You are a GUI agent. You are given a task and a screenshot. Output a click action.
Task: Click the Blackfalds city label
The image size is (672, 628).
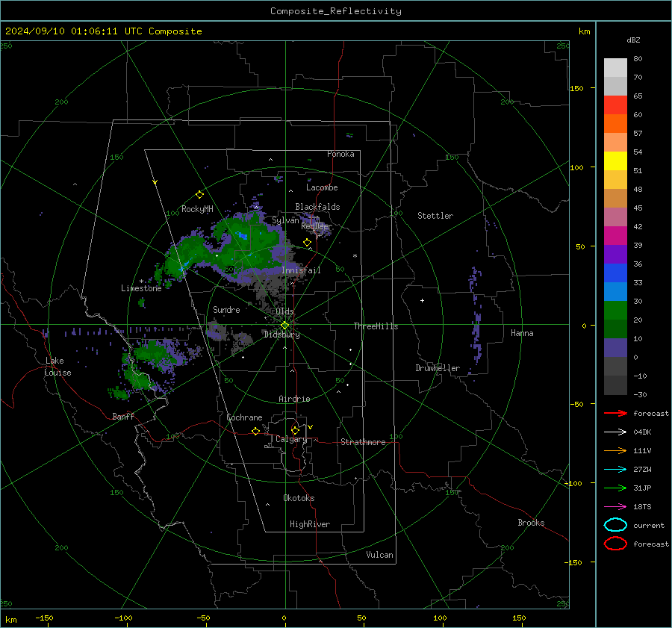coord(317,207)
